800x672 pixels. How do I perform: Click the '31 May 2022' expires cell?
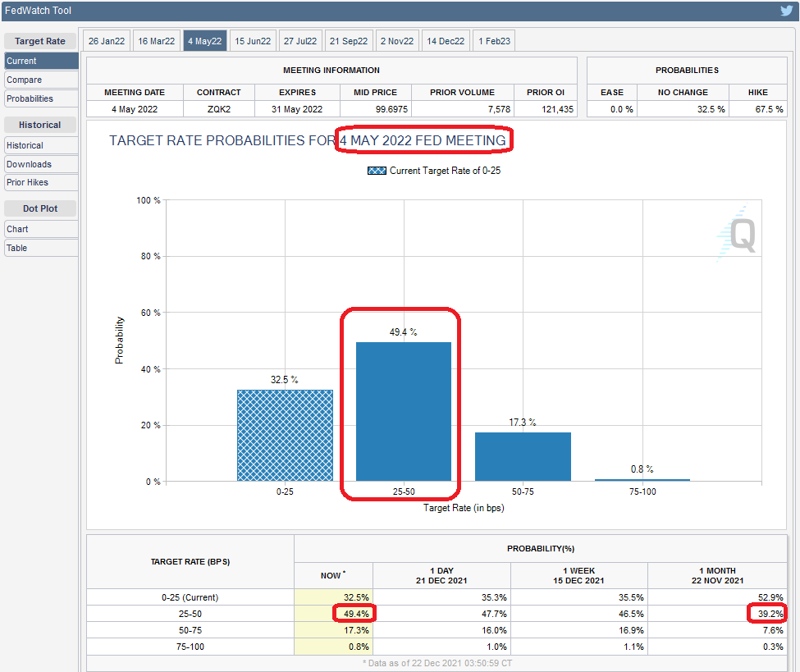(298, 109)
